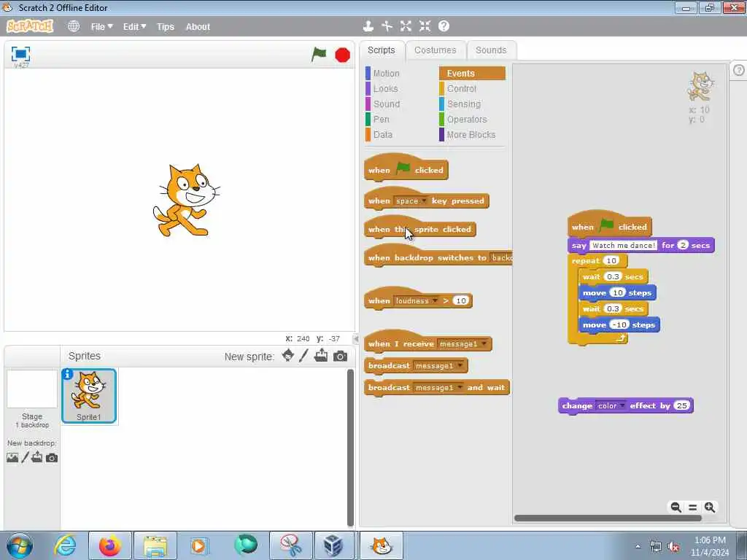
Task: Switch to the Sounds tab
Action: (491, 50)
